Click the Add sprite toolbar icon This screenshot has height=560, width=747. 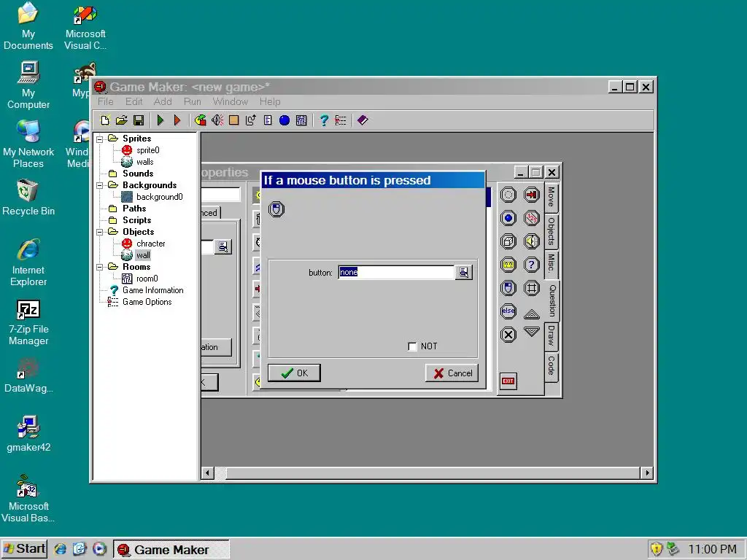[200, 120]
